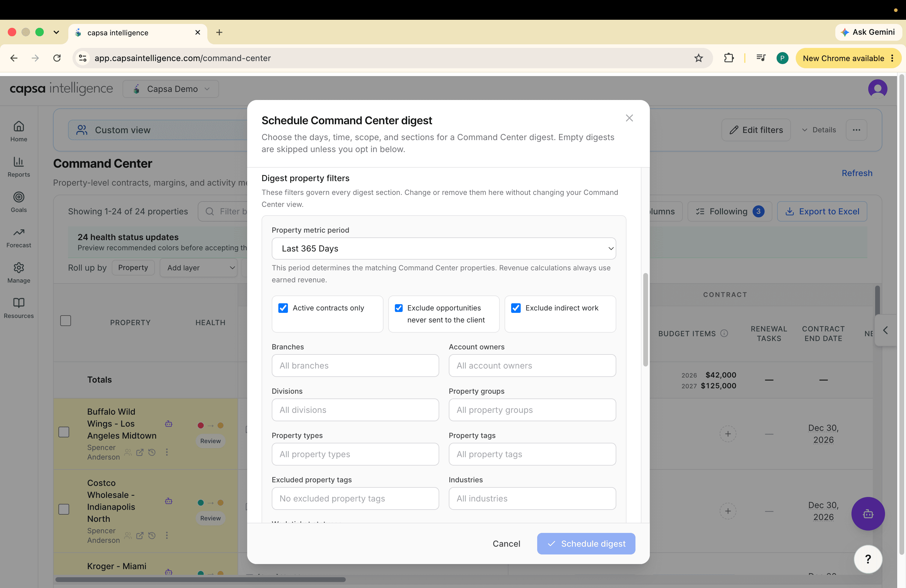This screenshot has height=588, width=906.
Task: Click the more options ellipsis button
Action: pos(857,130)
